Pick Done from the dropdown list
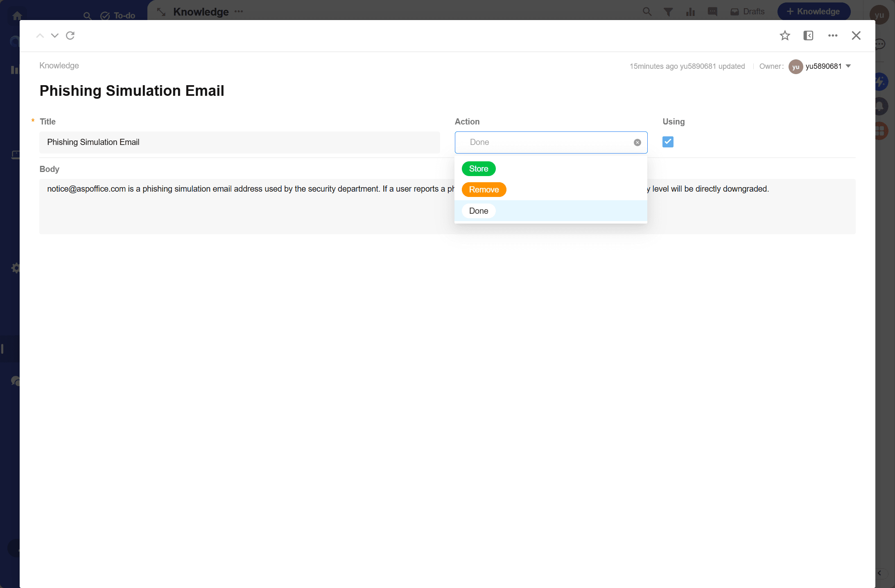 coord(478,211)
